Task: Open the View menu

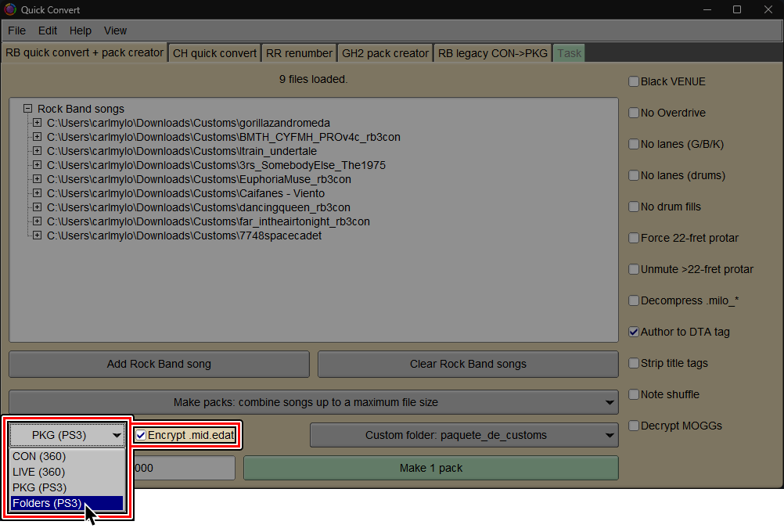Action: click(x=115, y=31)
